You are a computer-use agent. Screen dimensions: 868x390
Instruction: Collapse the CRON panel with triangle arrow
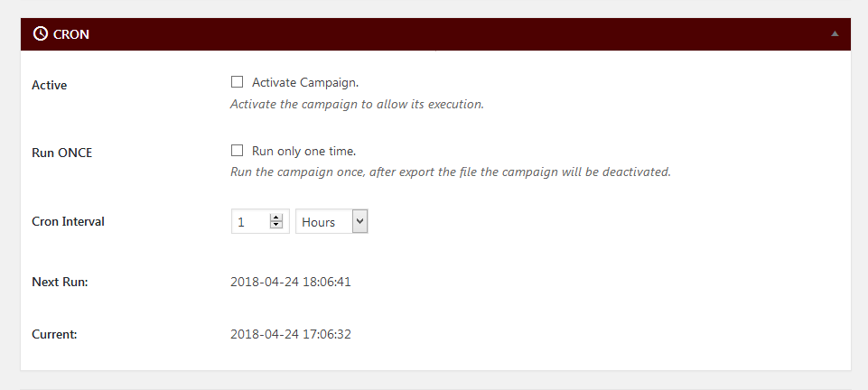pyautogui.click(x=835, y=33)
